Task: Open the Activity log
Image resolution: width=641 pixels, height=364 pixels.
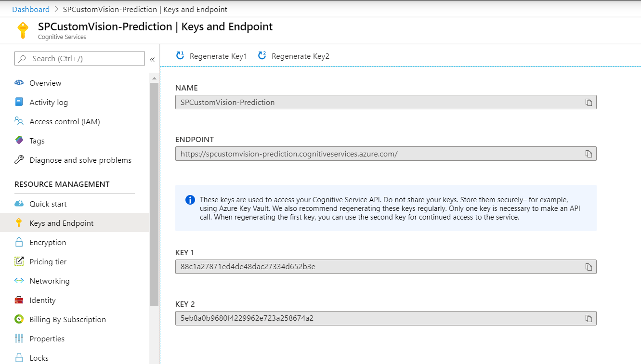Action: 48,103
